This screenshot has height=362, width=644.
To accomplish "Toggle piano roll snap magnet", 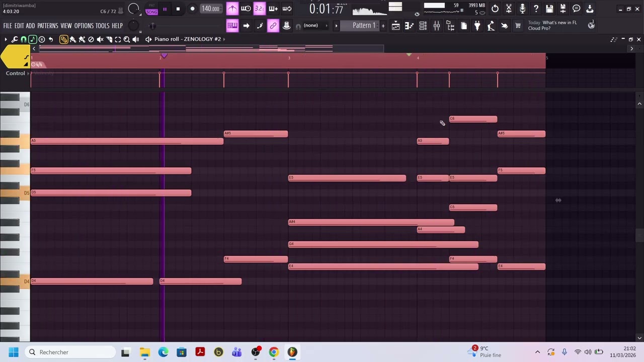I will point(24,39).
